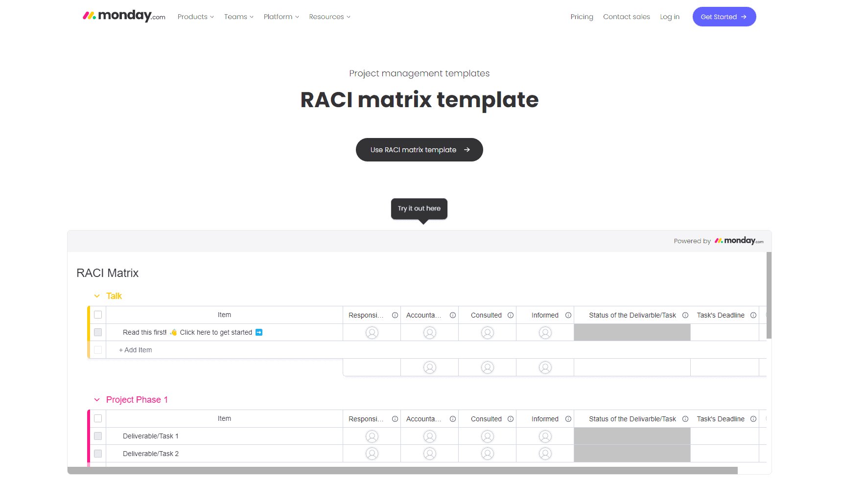This screenshot has width=841, height=504.
Task: Select the header checkbox in the Talk group
Action: tap(97, 315)
